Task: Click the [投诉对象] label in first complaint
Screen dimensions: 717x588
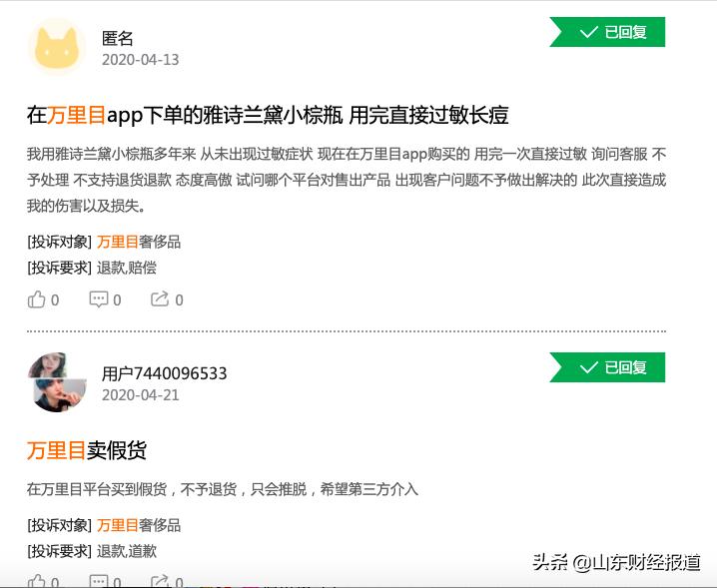Action: [60, 242]
